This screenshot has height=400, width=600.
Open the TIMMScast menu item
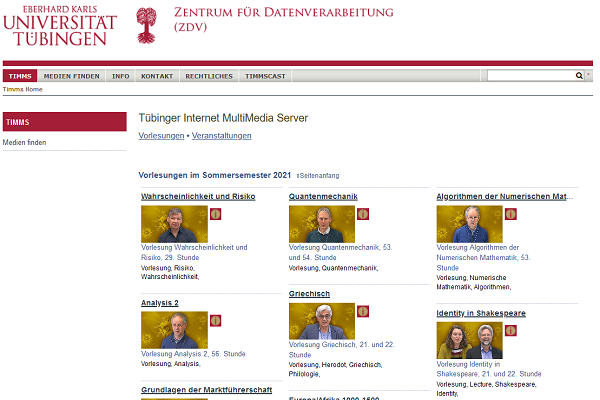tap(264, 76)
